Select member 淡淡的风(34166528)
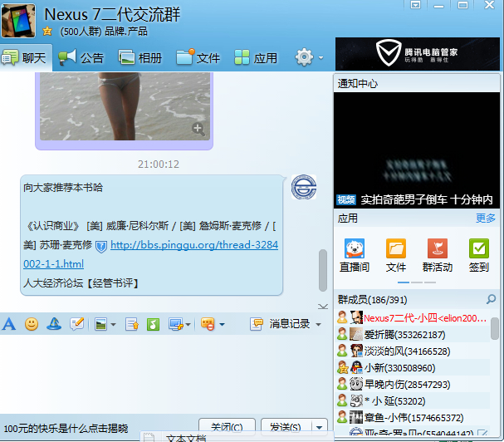The height and width of the screenshot is (442, 504). point(413,351)
